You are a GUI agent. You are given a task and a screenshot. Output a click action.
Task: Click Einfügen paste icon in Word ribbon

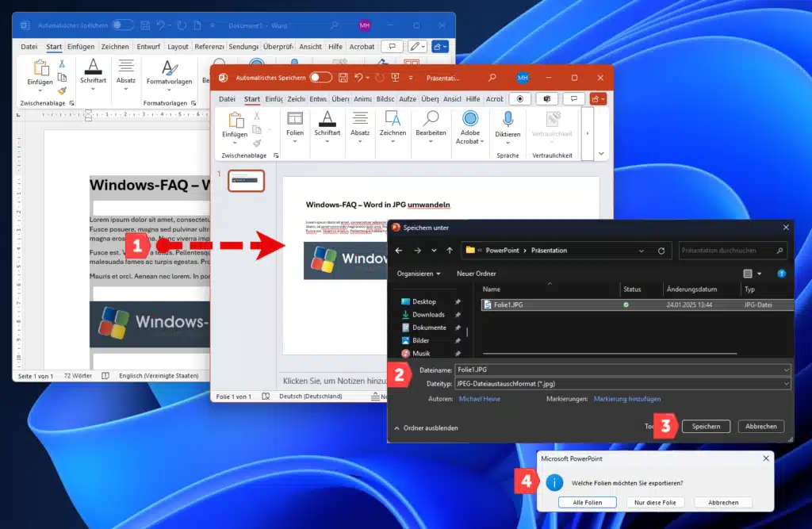(x=40, y=68)
